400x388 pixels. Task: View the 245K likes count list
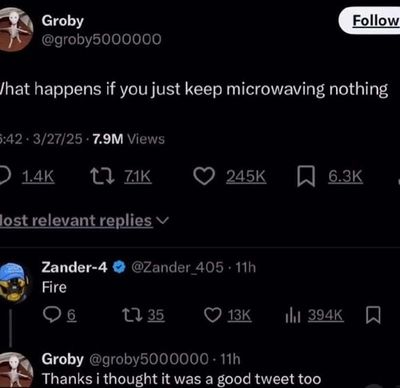(x=246, y=176)
